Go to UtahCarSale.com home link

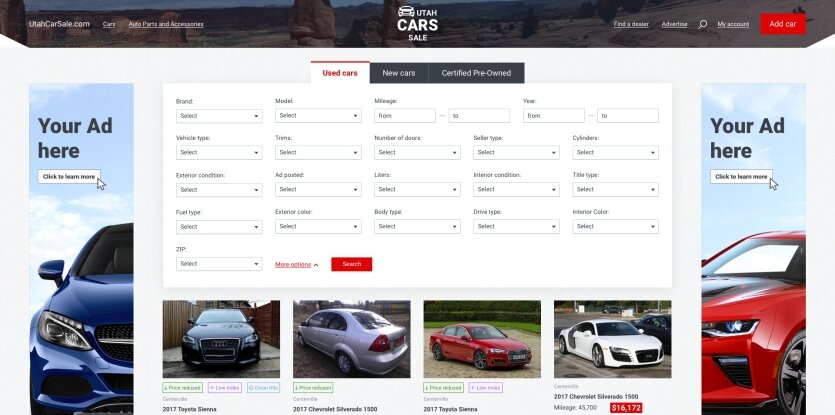59,24
